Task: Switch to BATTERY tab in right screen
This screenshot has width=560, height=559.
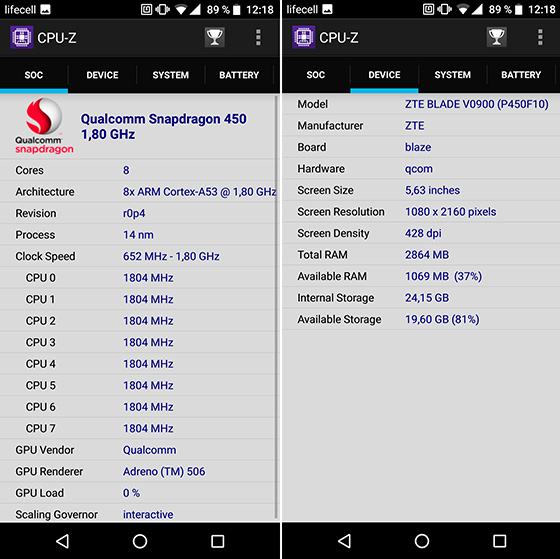Action: pyautogui.click(x=521, y=75)
